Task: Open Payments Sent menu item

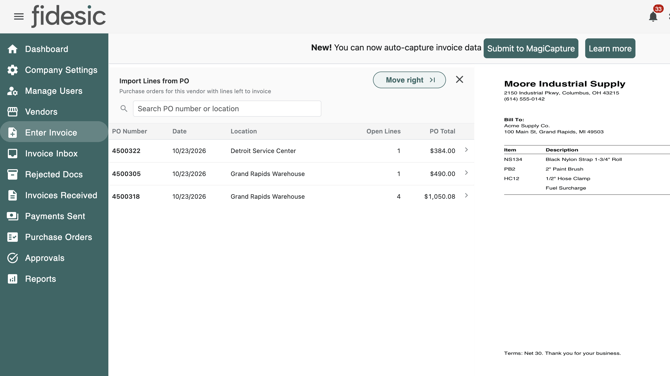Action: (55, 216)
